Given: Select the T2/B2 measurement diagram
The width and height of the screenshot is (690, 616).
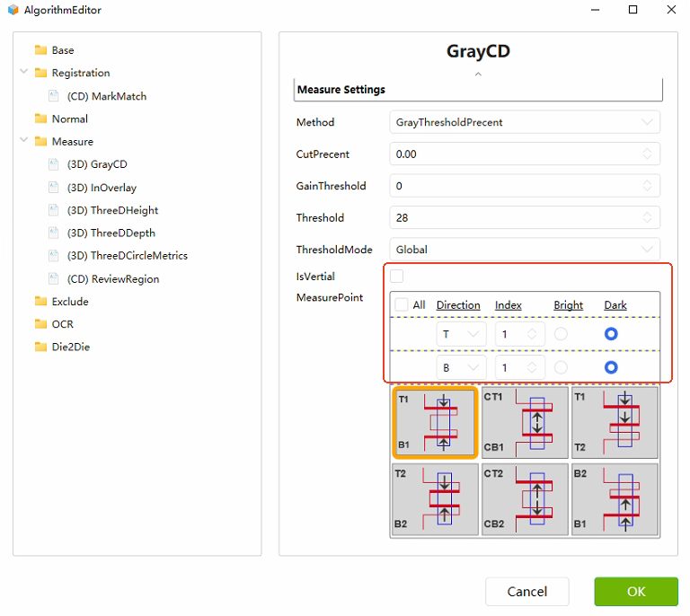Looking at the screenshot, I should pyautogui.click(x=436, y=499).
